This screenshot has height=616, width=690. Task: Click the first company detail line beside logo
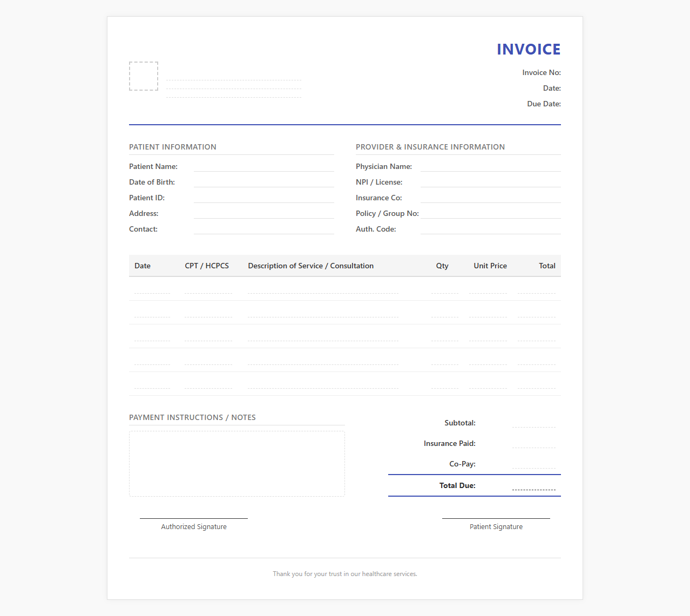pyautogui.click(x=234, y=77)
